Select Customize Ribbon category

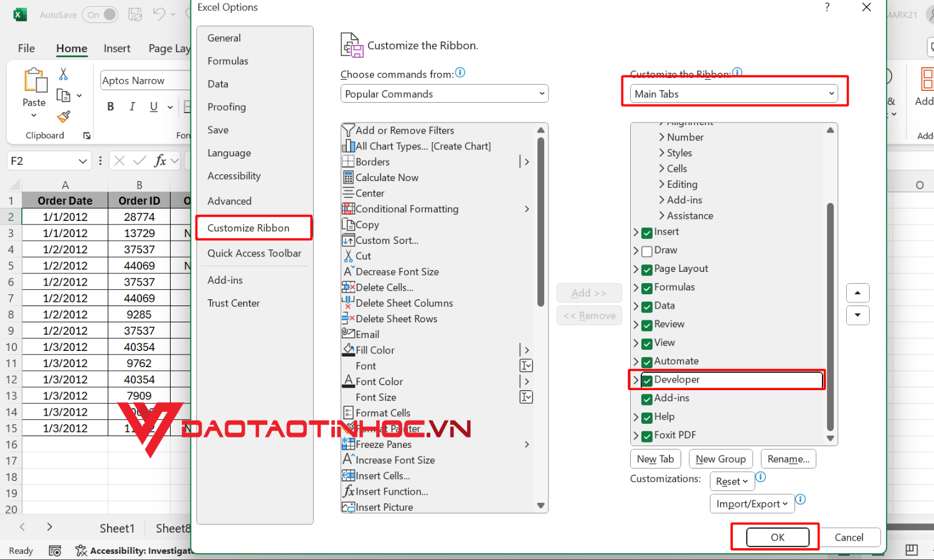pyautogui.click(x=254, y=228)
